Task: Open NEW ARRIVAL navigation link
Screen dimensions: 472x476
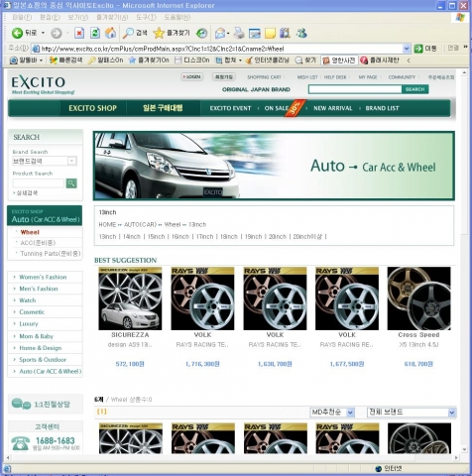Action: pos(333,108)
